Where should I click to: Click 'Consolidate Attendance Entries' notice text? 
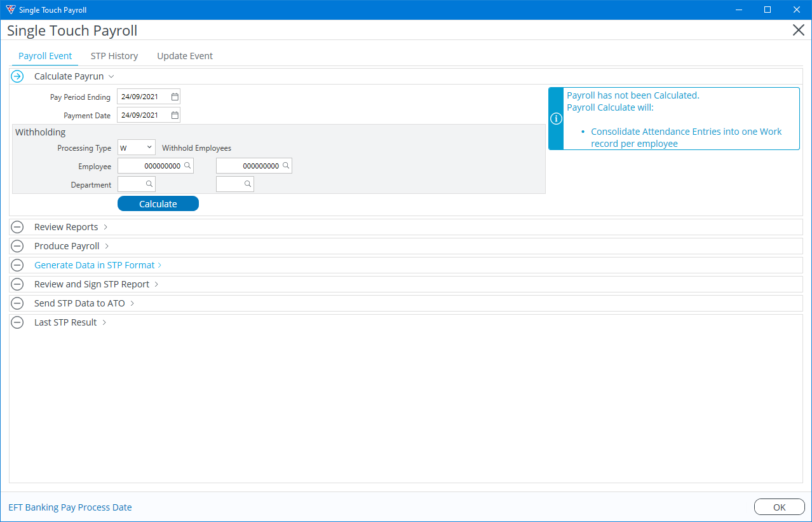(686, 137)
